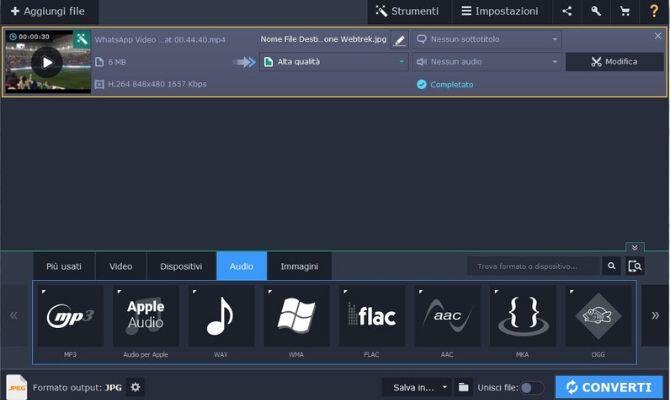Open the Dispositivi tab
The image size is (670, 400).
181,266
